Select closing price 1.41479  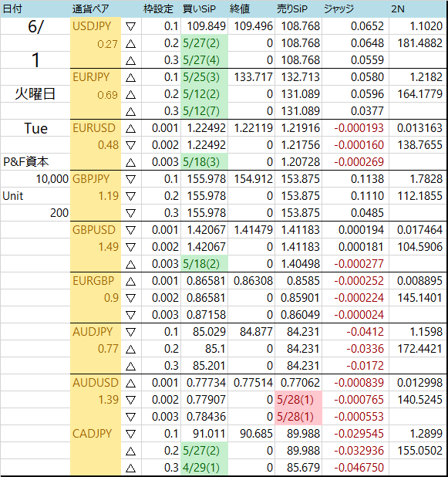click(251, 230)
